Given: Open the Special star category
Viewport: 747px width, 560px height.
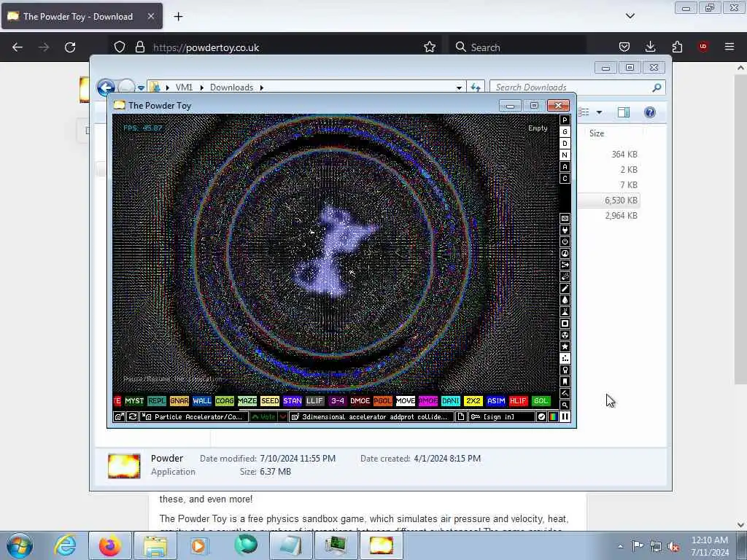Looking at the screenshot, I should tap(565, 346).
